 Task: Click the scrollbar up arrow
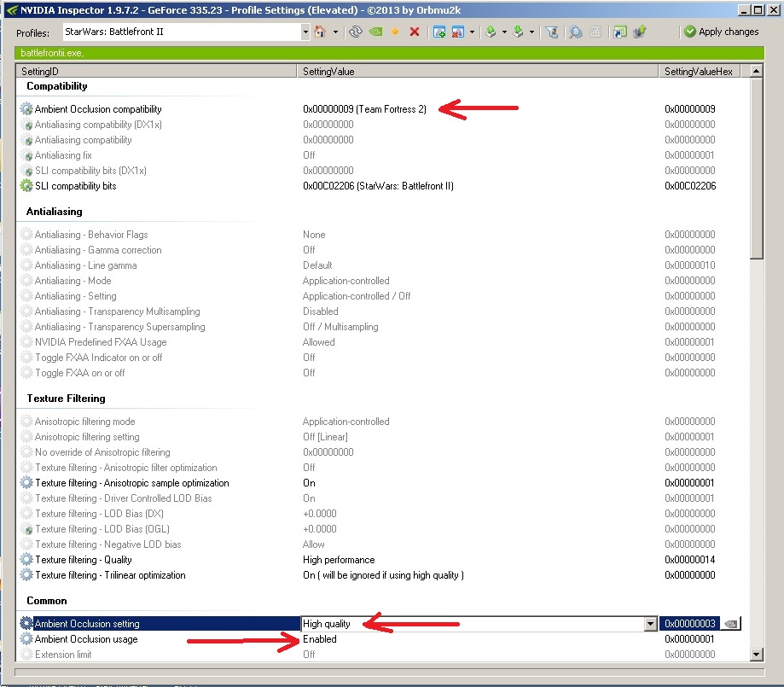(x=757, y=71)
